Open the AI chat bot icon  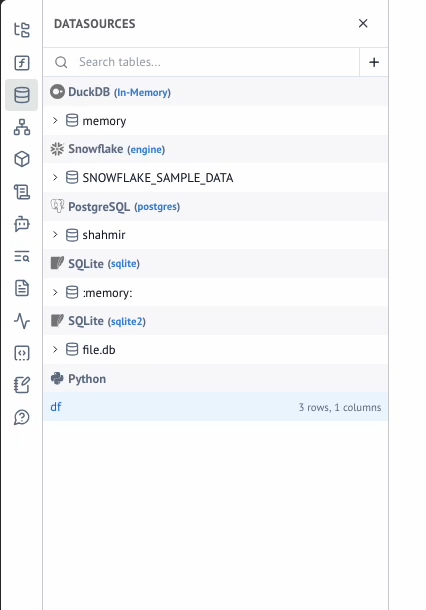[x=22, y=224]
